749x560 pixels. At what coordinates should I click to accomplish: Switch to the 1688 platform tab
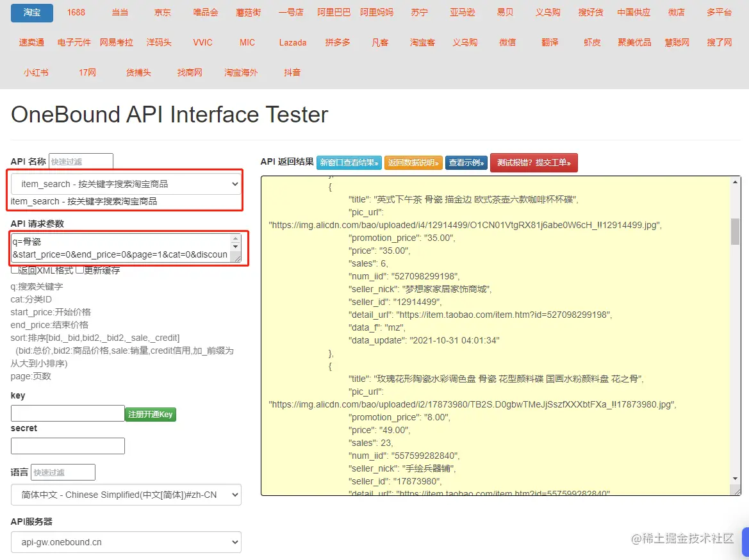tap(76, 13)
